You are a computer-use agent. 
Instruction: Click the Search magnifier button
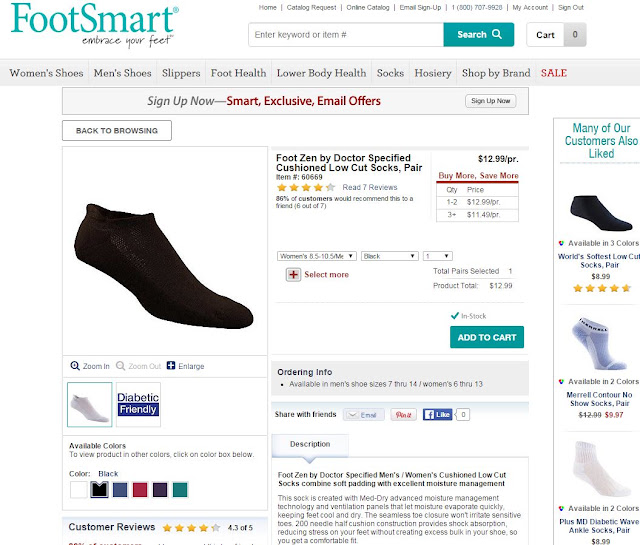(x=478, y=35)
